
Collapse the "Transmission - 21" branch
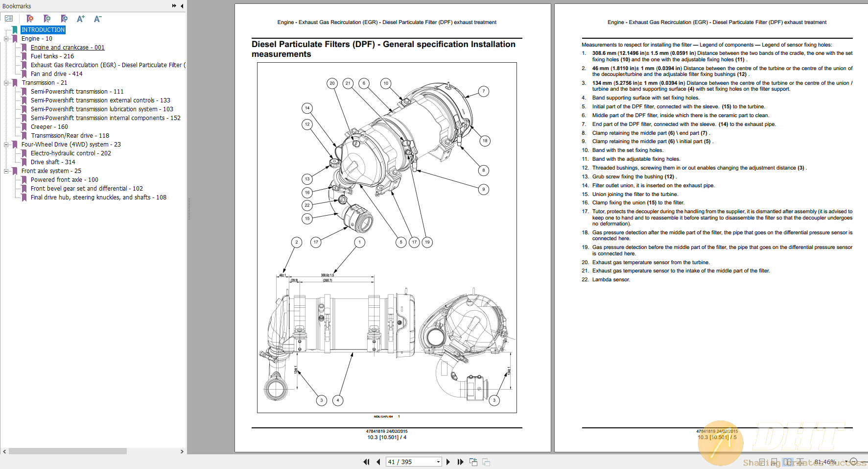click(x=6, y=82)
